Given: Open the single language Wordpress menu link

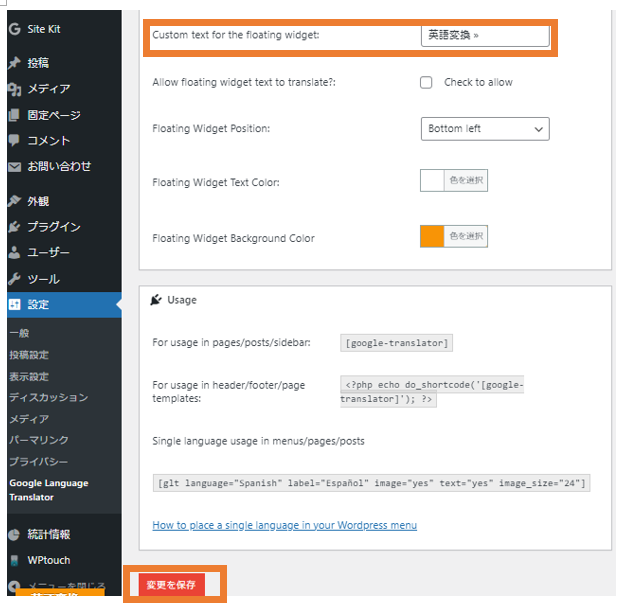Looking at the screenshot, I should pyautogui.click(x=284, y=525).
